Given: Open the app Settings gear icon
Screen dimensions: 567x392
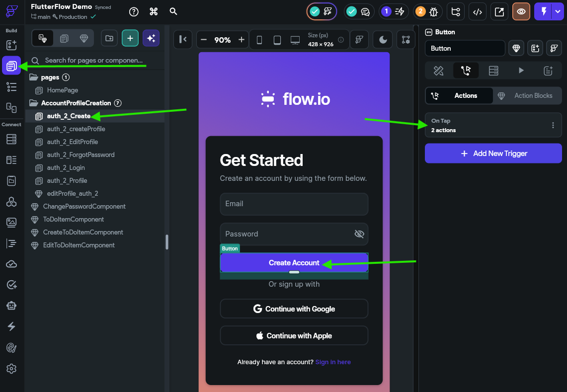Looking at the screenshot, I should 11,369.
